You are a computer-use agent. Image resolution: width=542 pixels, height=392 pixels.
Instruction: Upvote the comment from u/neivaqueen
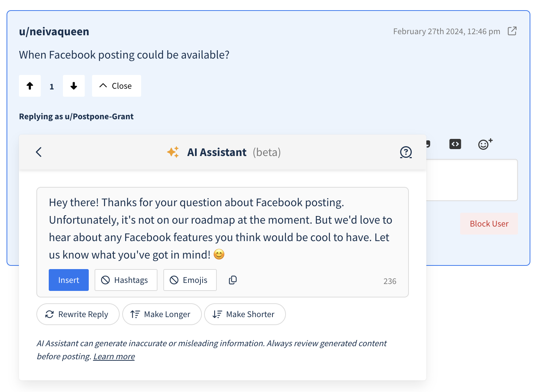pyautogui.click(x=30, y=86)
